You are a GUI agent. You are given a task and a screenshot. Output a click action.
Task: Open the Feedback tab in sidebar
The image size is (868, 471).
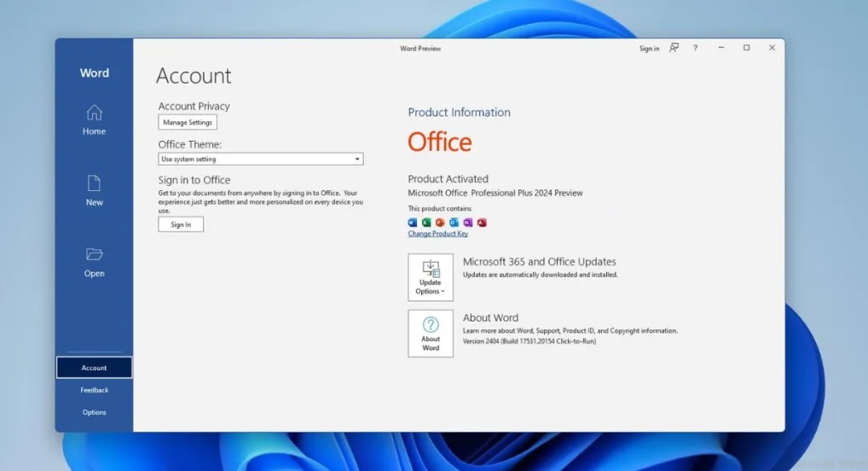click(x=94, y=390)
